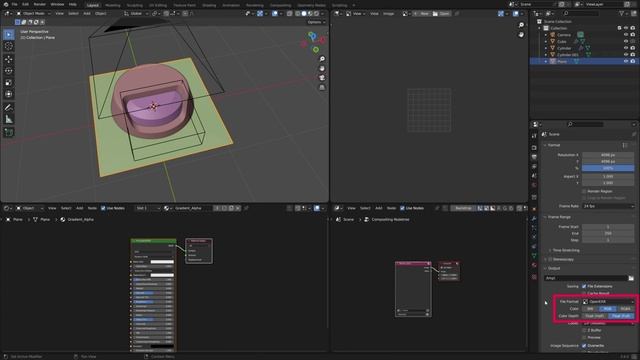The width and height of the screenshot is (640, 360).
Task: Switch to the Layout workspace tab
Action: pyautogui.click(x=93, y=5)
